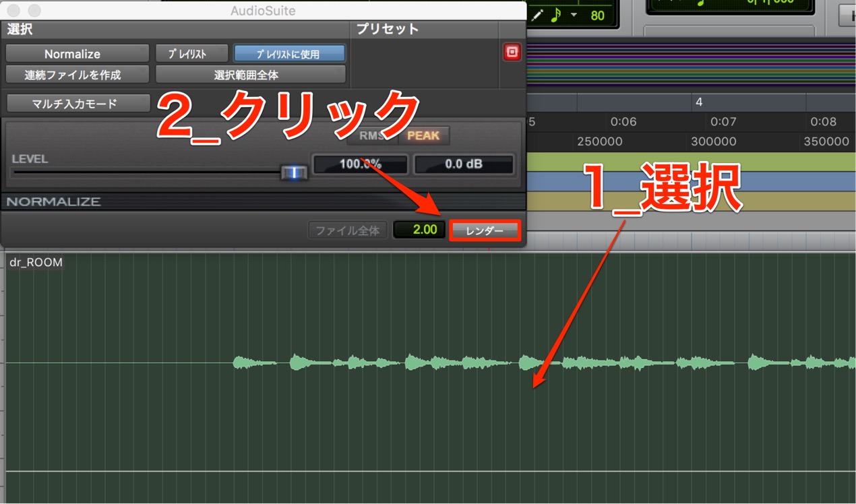Click the LEVEL slider handle
This screenshot has width=856, height=504.
(294, 172)
